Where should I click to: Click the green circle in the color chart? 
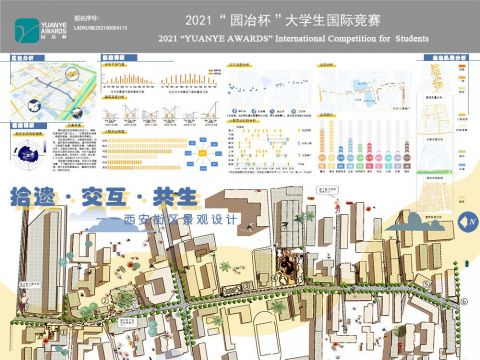point(360,158)
